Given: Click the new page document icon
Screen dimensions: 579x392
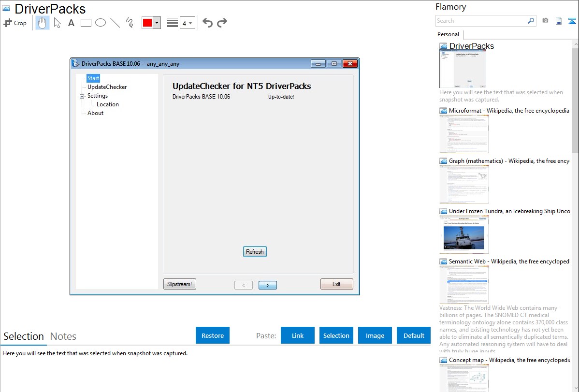Looking at the screenshot, I should [559, 21].
